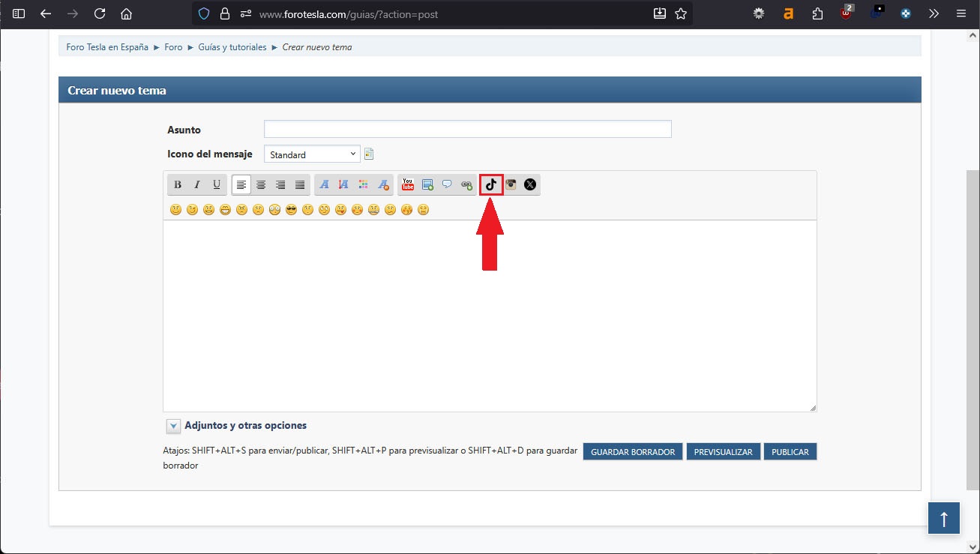Open the font size picker

(343, 184)
